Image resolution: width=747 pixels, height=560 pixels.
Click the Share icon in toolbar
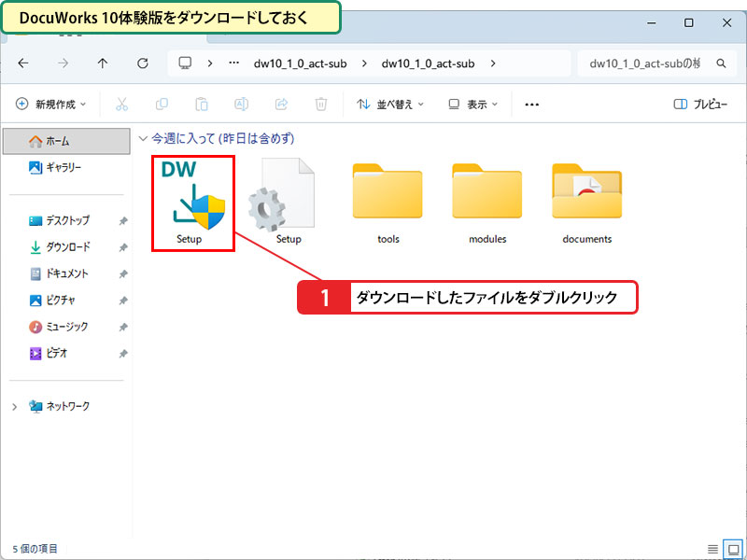click(282, 104)
